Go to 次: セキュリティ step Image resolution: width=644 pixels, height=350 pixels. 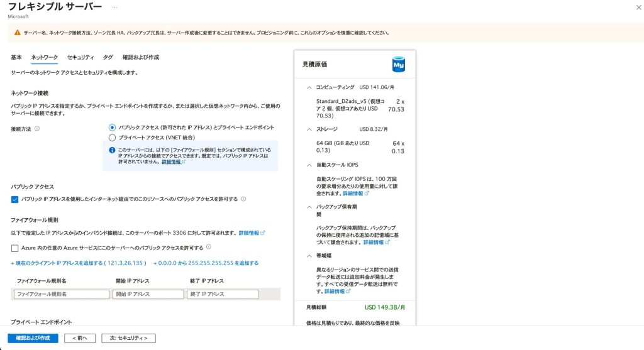(128, 338)
